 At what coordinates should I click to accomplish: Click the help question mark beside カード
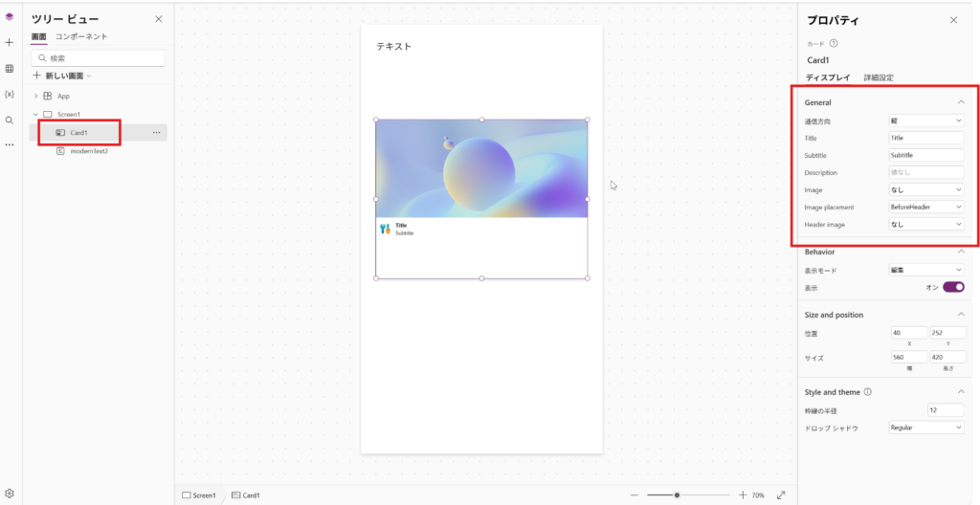(x=834, y=43)
